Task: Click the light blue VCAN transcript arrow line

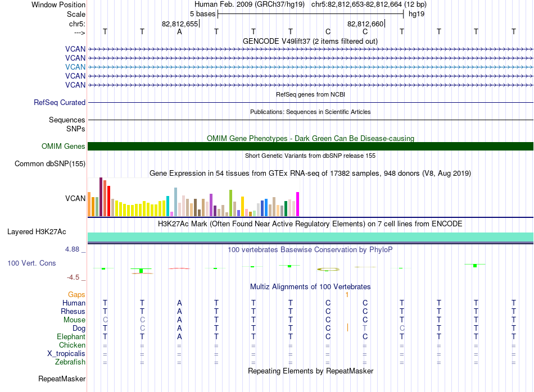Action: pos(311,67)
